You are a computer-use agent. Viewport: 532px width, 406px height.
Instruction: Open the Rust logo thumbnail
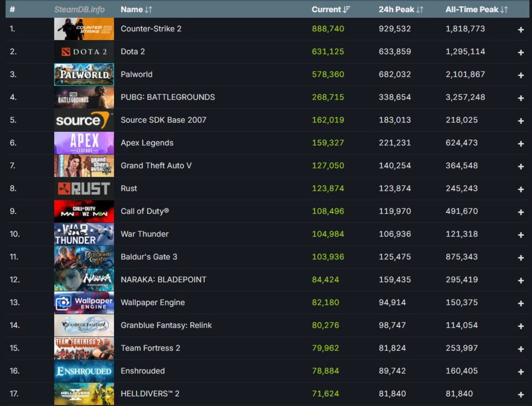(84, 189)
